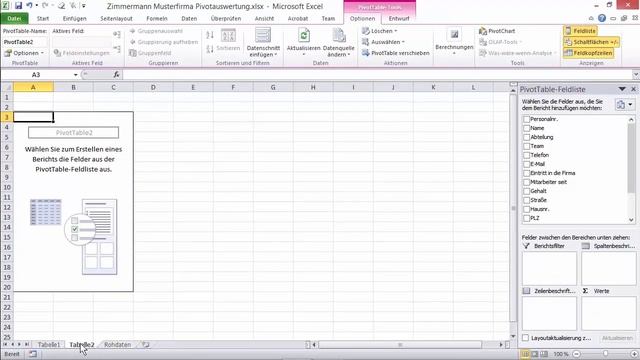Switch to sheet Tabelle1
This screenshot has width=640, height=360.
49,344
